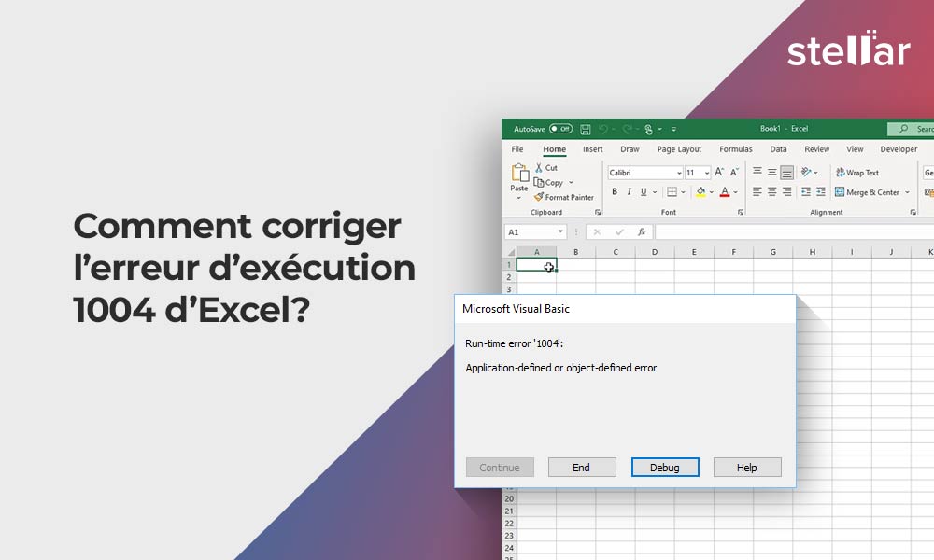Expand the Copy dropdown arrow
This screenshot has width=934, height=560.
[x=571, y=183]
